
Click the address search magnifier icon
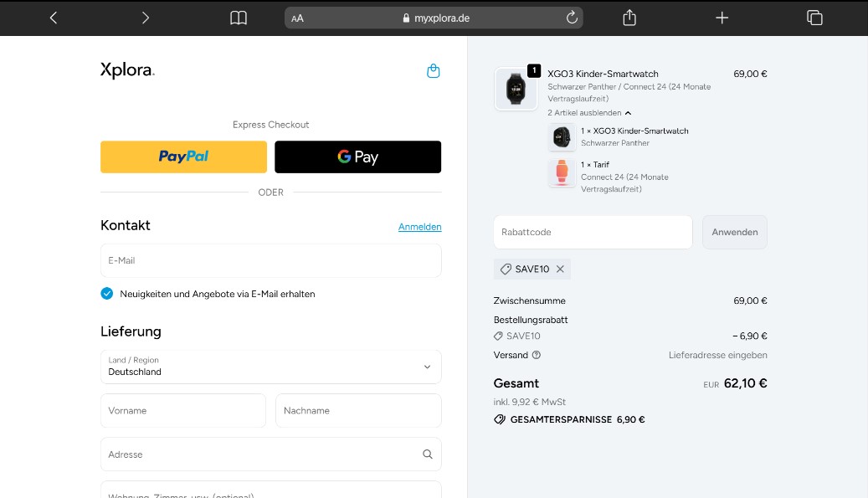pos(427,454)
